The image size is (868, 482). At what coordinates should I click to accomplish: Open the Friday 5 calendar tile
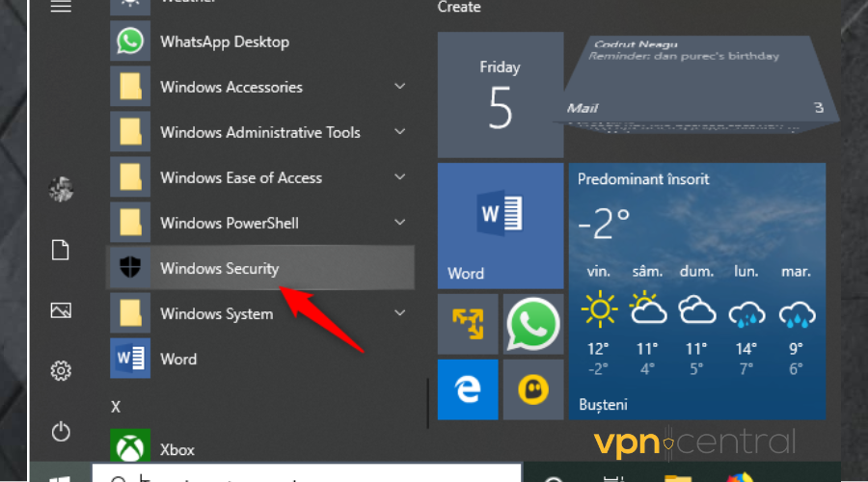point(501,94)
